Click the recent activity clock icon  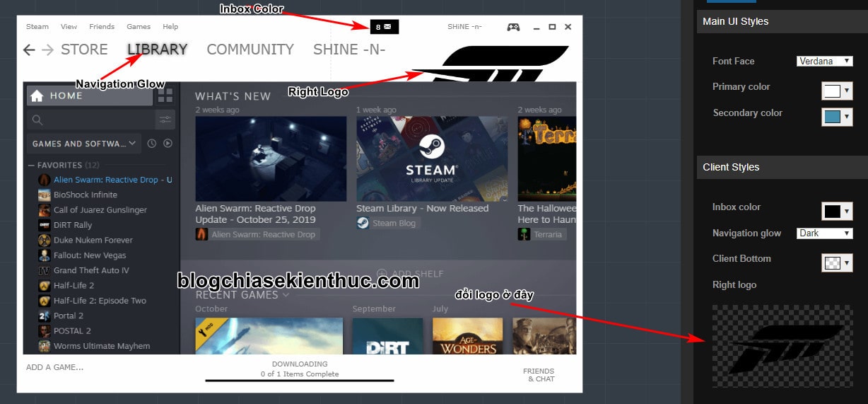[x=151, y=144]
